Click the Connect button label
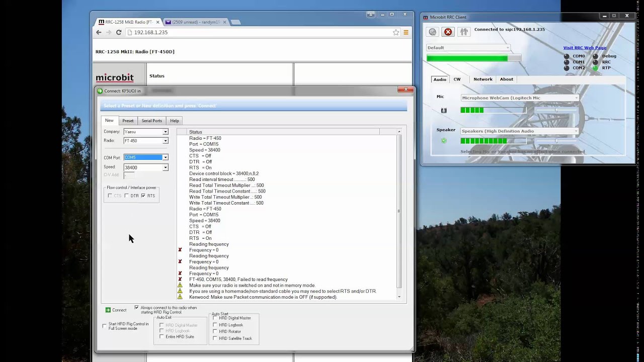 pyautogui.click(x=119, y=310)
